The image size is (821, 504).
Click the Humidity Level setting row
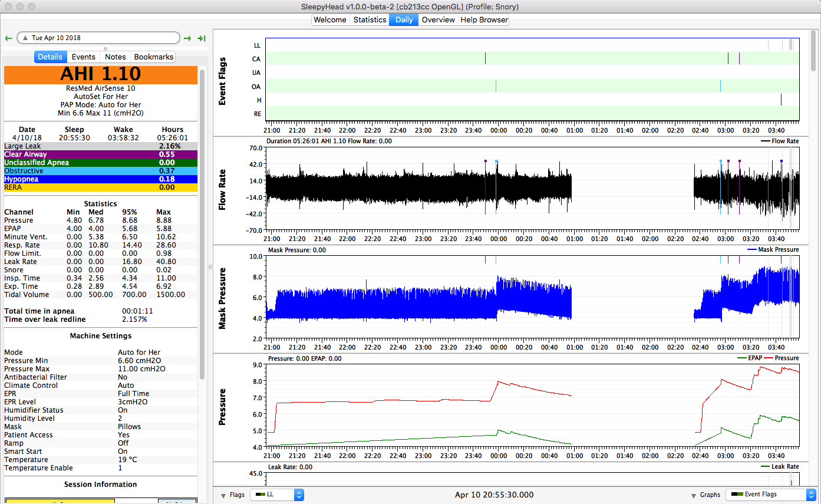click(x=101, y=419)
